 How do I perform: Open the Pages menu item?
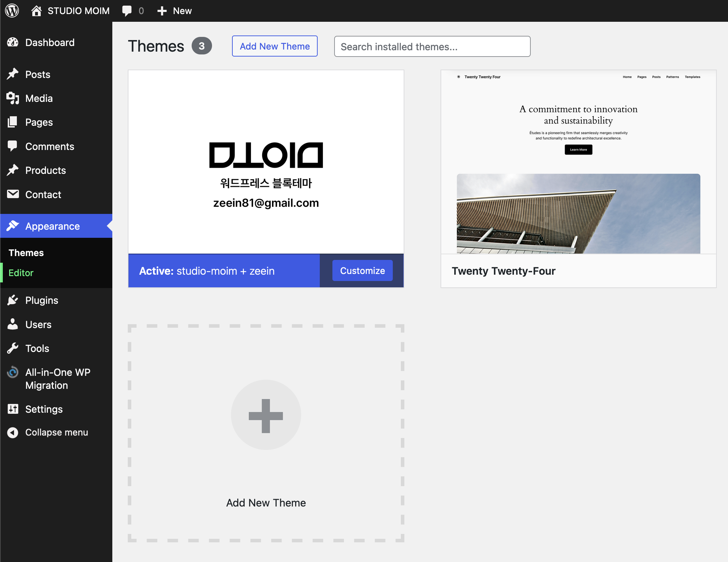pos(56,122)
